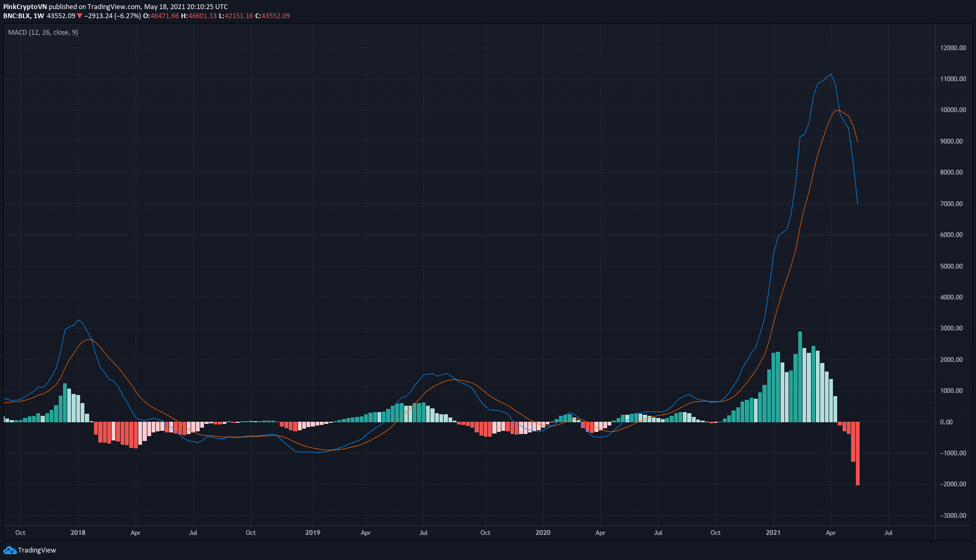
Task: Click the TradingView brand text
Action: pyautogui.click(x=37, y=550)
